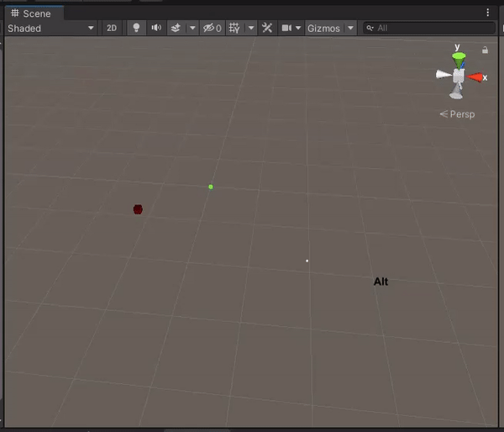The height and width of the screenshot is (432, 504).
Task: Focus the scene search field
Action: click(429, 28)
